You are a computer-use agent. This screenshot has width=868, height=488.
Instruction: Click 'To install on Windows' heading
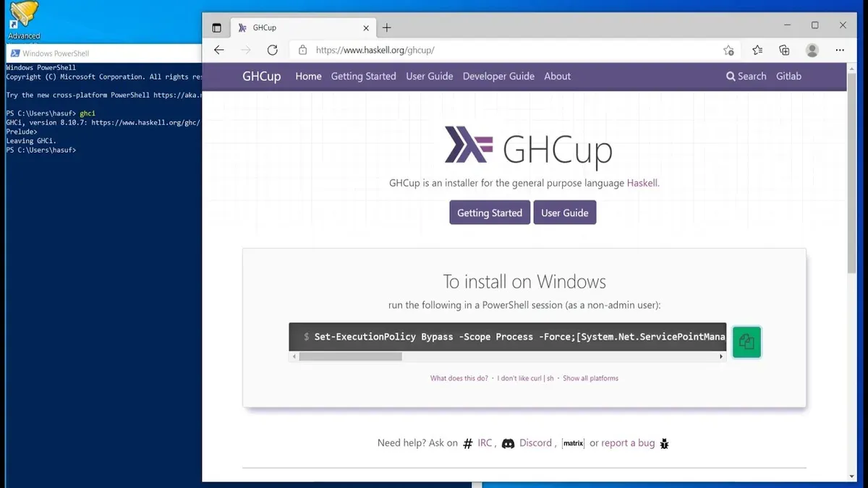[524, 281]
